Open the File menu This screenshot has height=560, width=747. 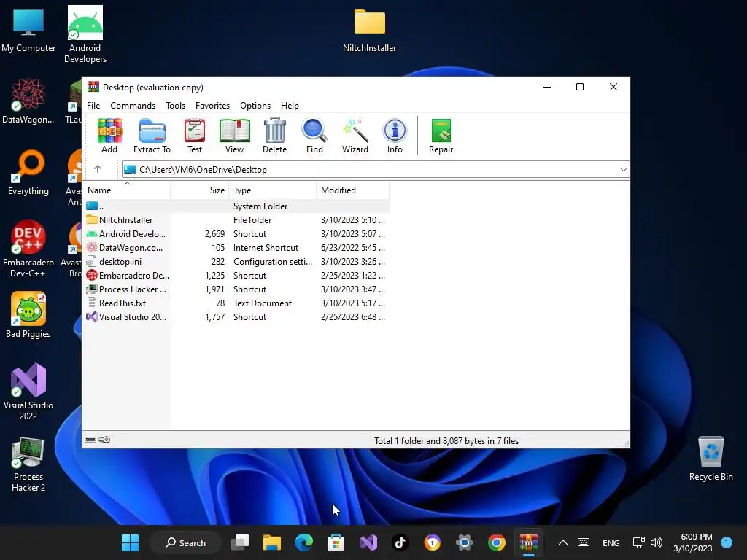(93, 105)
